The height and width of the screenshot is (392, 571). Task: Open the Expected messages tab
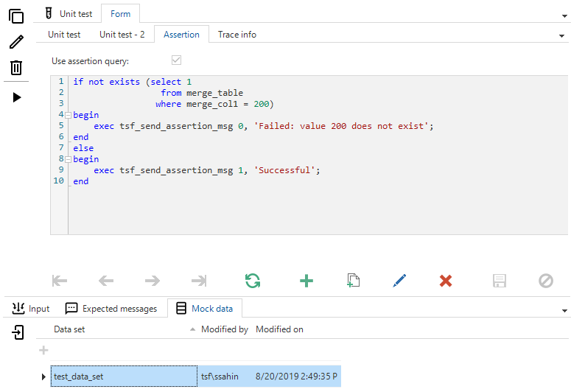[111, 309]
